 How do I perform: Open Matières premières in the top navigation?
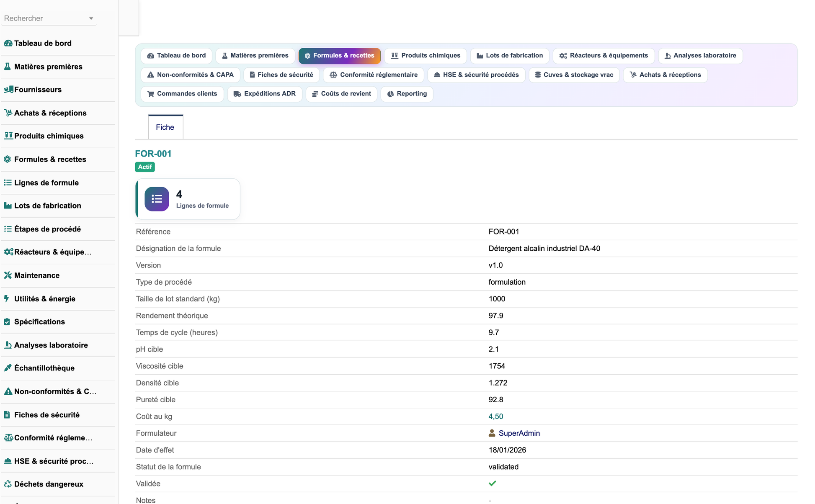coord(255,56)
